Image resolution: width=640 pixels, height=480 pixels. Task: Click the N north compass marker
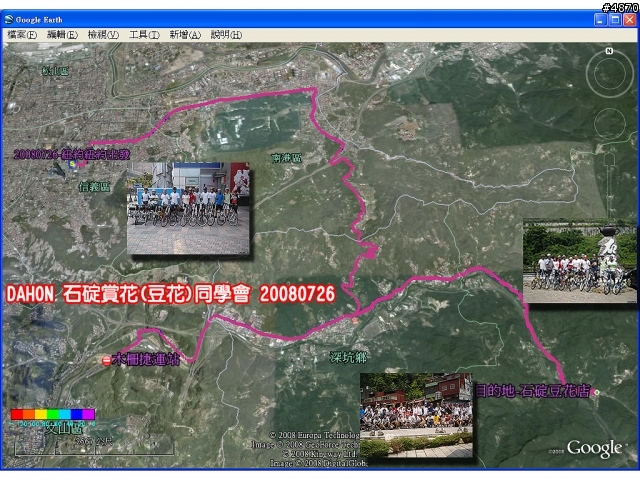coord(609,51)
